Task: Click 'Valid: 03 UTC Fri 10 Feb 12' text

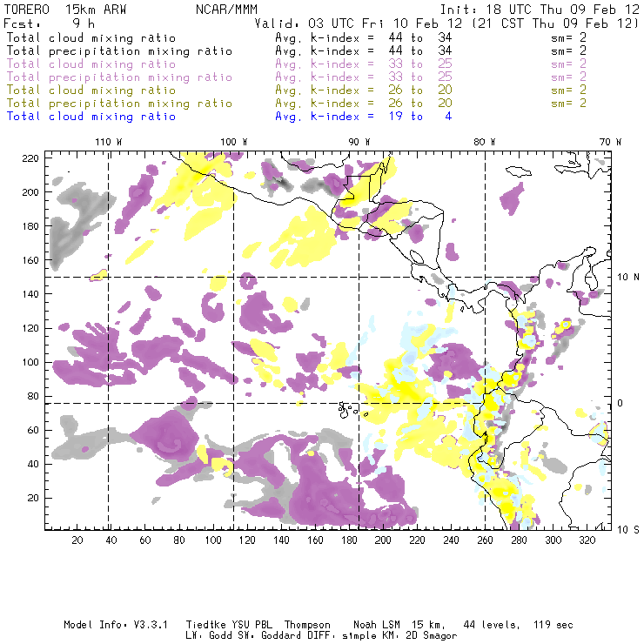Action: point(359,23)
